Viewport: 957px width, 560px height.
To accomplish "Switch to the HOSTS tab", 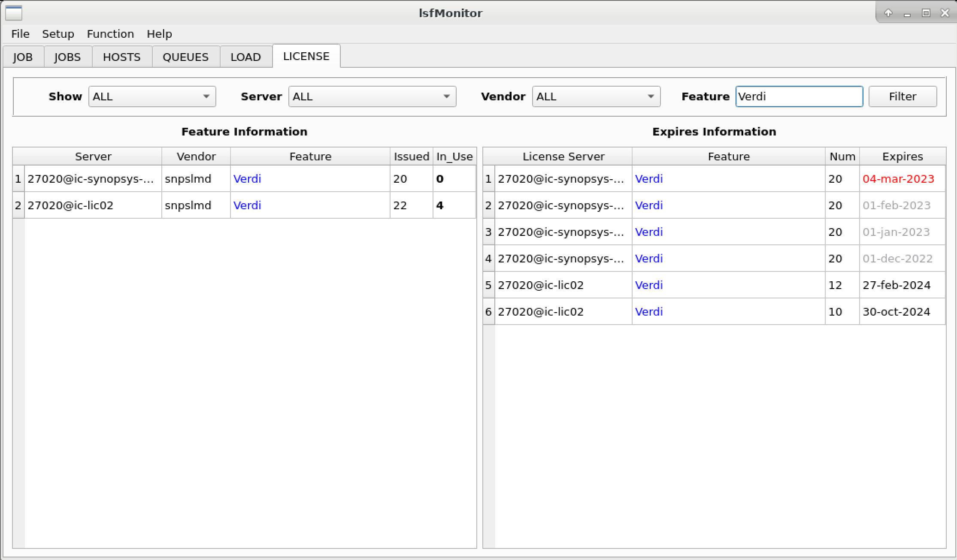I will 121,57.
